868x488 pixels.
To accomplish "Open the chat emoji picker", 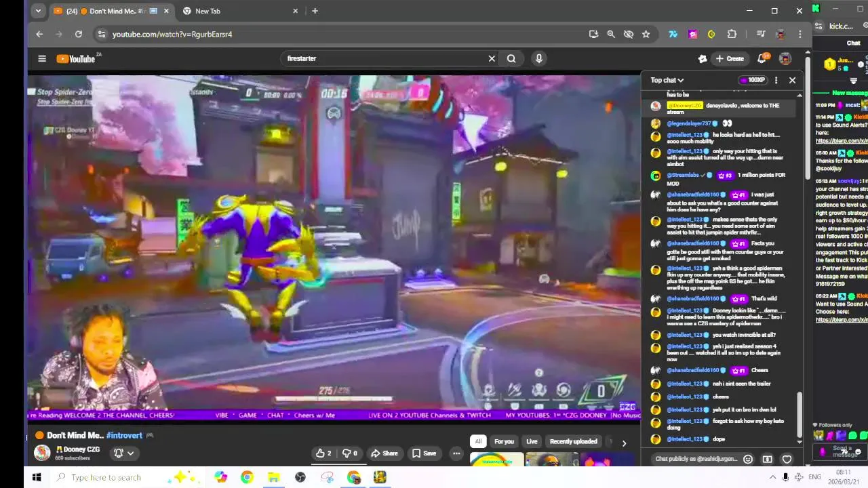I will [x=748, y=459].
